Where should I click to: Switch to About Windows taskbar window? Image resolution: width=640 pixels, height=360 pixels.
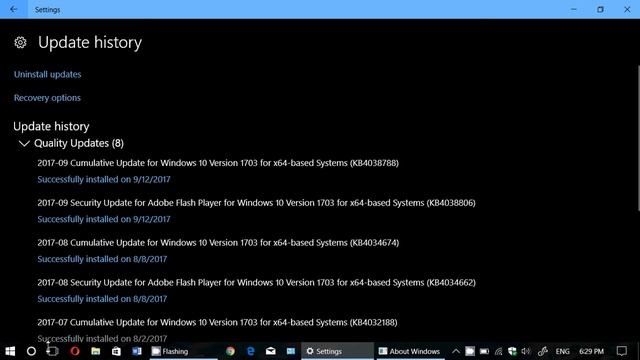pyautogui.click(x=410, y=351)
